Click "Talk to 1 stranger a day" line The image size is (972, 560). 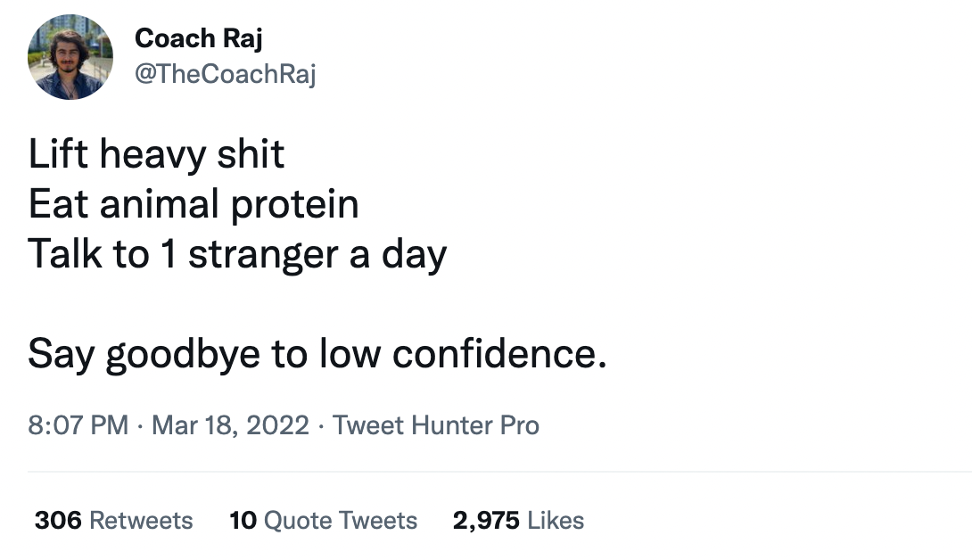point(237,255)
